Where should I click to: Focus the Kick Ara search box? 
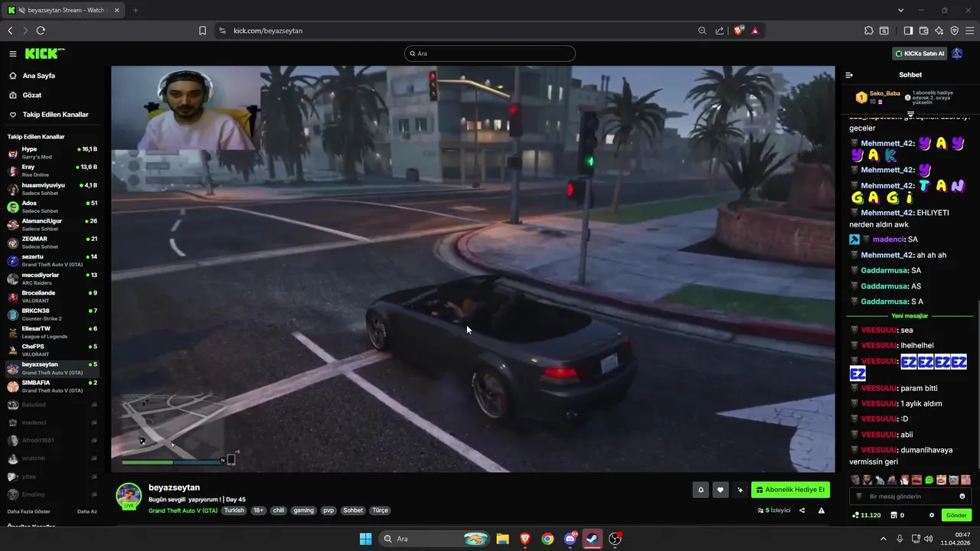[x=490, y=54]
